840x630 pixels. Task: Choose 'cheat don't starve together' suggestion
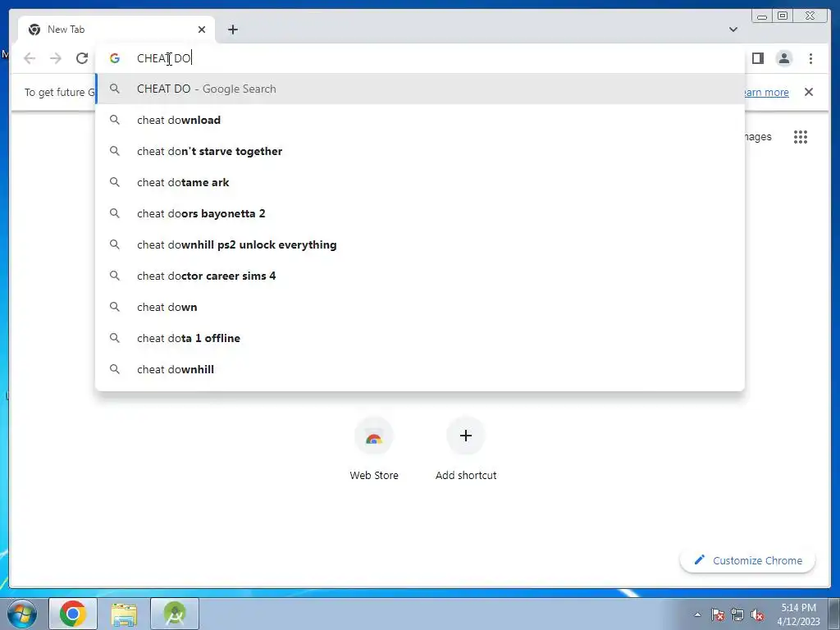coord(420,151)
